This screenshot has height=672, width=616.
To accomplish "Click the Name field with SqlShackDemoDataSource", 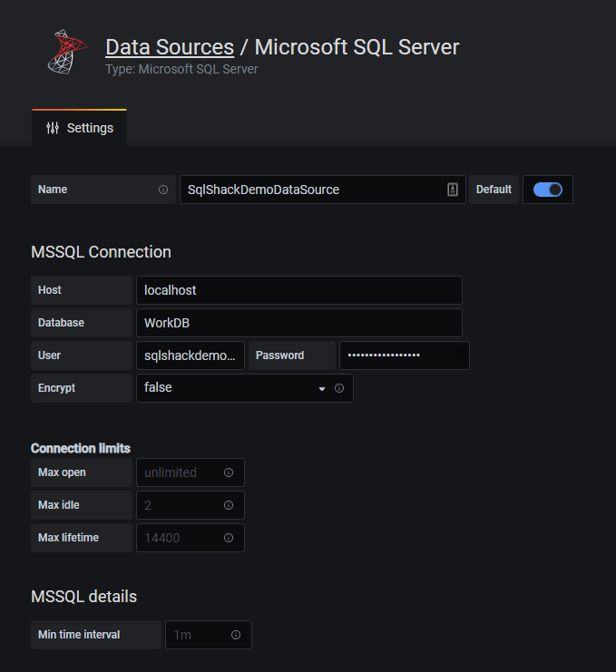I will coord(313,190).
